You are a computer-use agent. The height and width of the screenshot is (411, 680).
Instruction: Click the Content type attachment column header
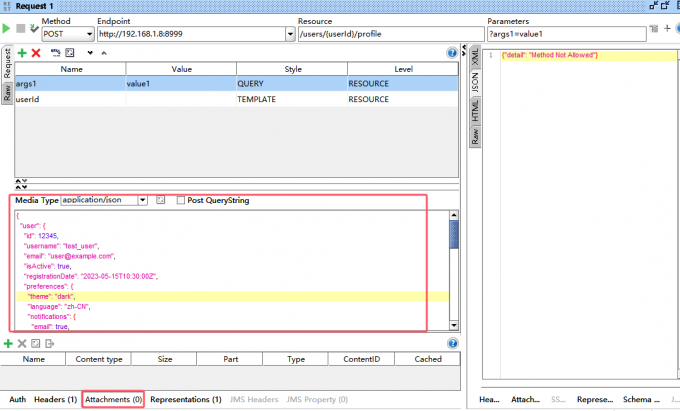point(98,359)
